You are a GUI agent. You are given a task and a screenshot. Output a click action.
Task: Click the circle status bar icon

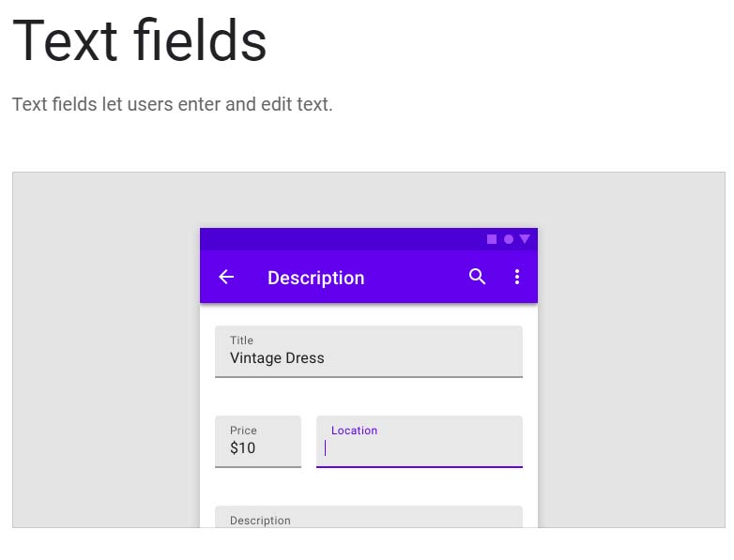click(x=509, y=239)
